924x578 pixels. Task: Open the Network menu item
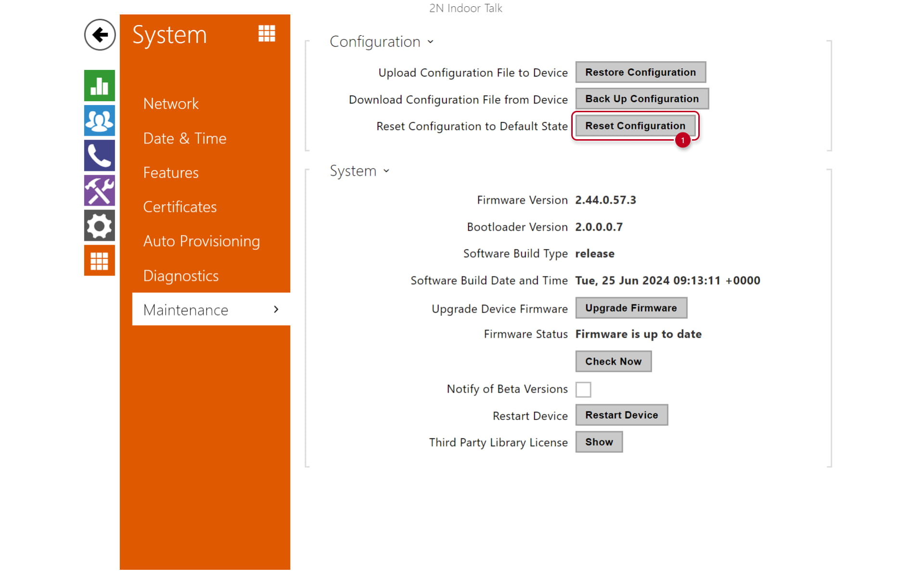pyautogui.click(x=171, y=104)
